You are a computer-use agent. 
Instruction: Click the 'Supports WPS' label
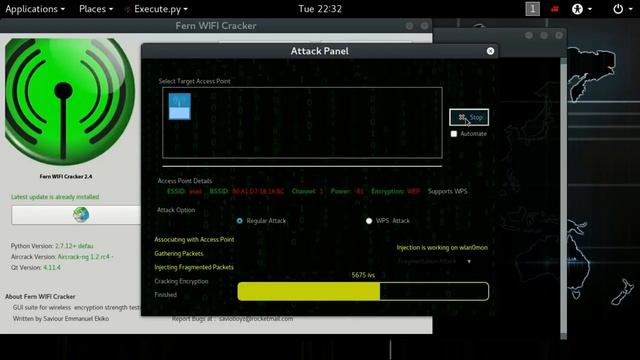pos(447,191)
